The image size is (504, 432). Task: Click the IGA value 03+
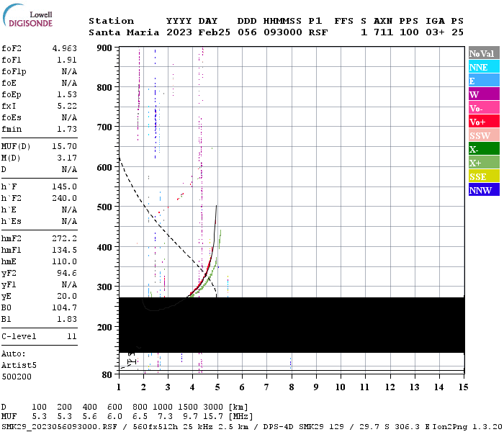pos(435,32)
